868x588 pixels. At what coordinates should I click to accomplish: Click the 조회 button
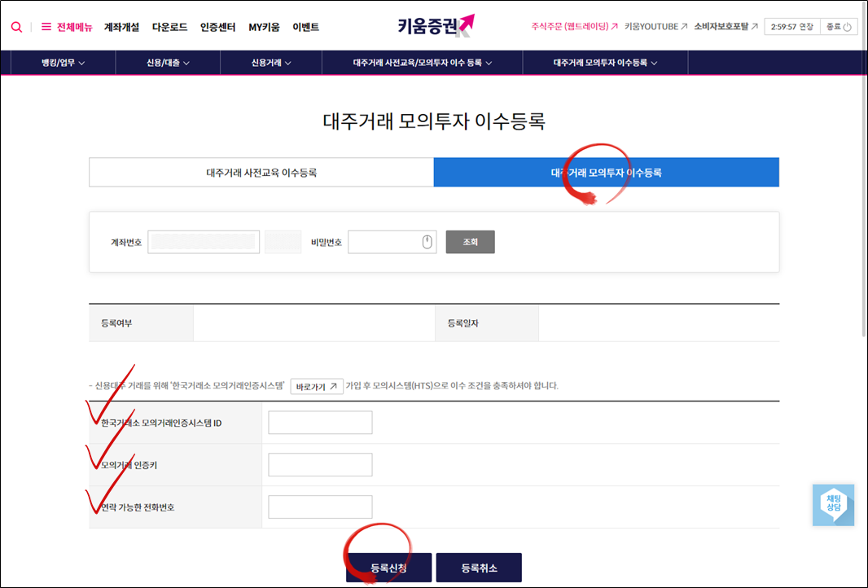(470, 242)
